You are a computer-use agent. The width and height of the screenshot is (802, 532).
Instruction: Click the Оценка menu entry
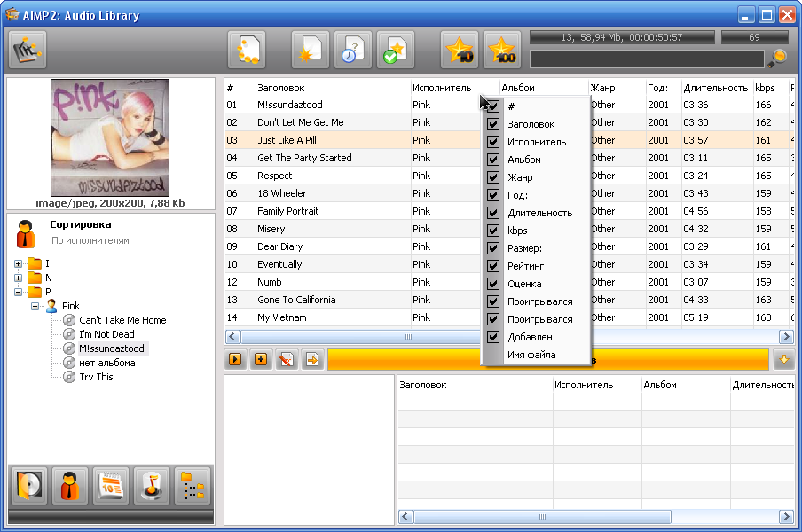(536, 284)
